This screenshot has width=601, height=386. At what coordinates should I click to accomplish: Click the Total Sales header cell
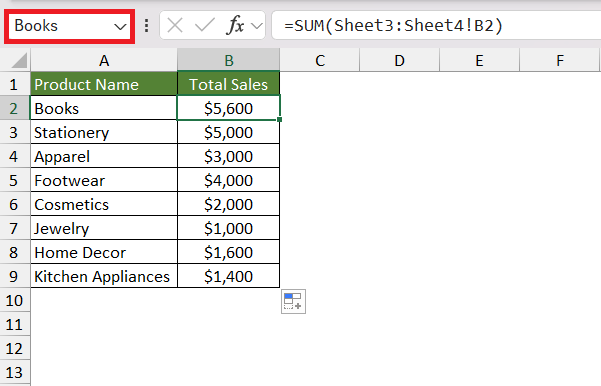(x=228, y=84)
